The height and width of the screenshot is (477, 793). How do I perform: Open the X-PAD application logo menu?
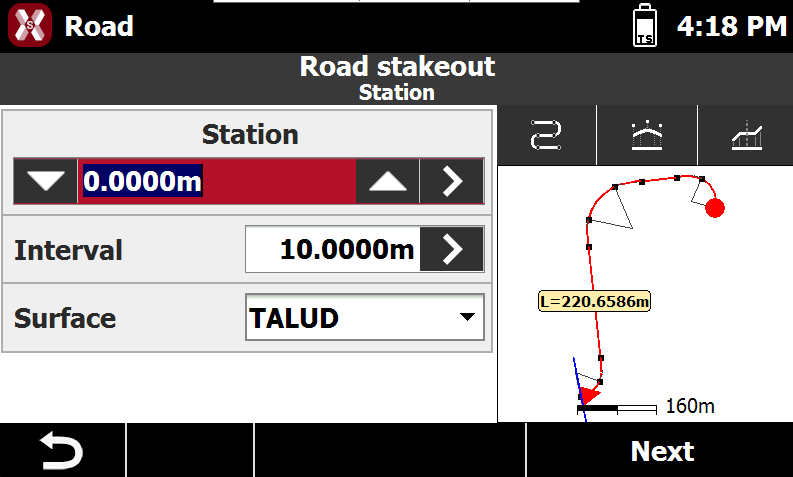click(30, 25)
